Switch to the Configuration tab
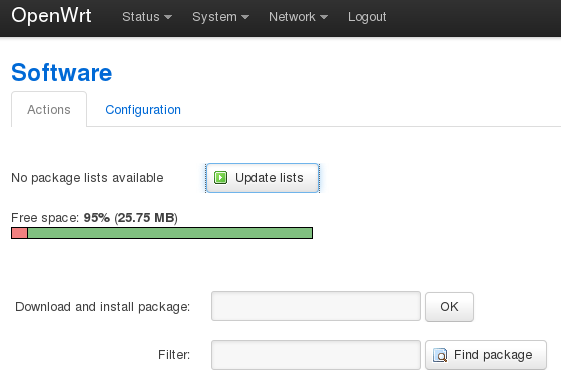Image resolution: width=561 pixels, height=382 pixels. [143, 109]
